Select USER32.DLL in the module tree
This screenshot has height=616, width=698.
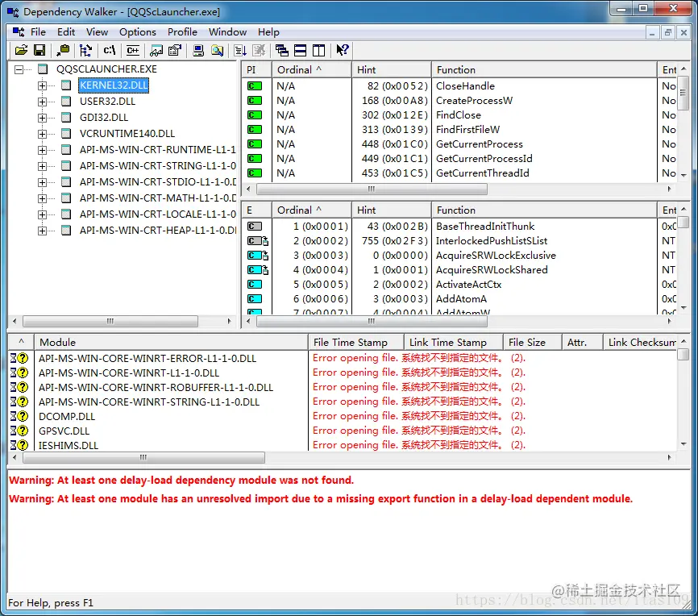[x=107, y=101]
